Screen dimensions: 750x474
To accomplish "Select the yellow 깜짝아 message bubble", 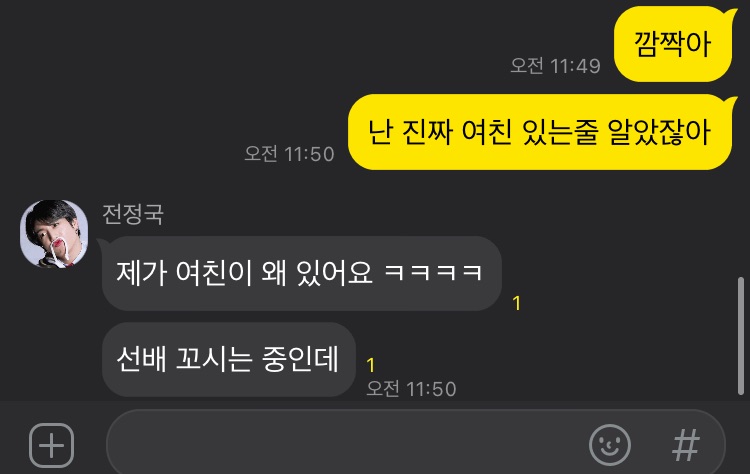I will point(673,44).
